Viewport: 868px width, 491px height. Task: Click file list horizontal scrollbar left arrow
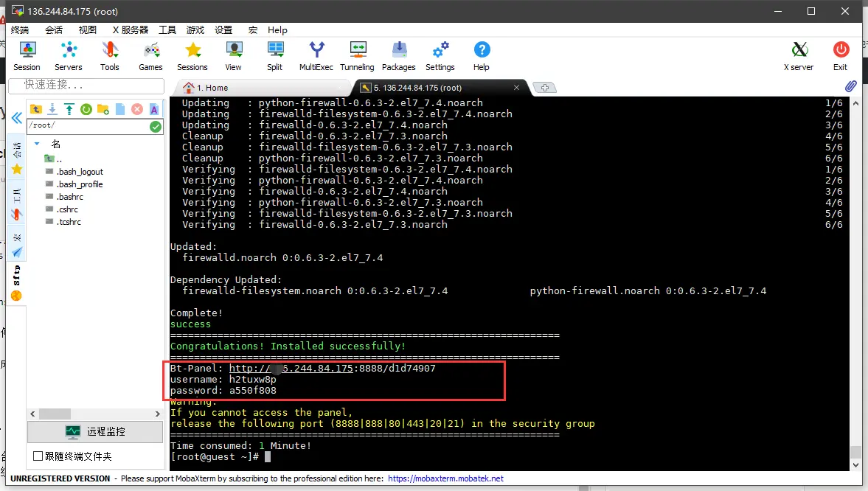[32, 414]
